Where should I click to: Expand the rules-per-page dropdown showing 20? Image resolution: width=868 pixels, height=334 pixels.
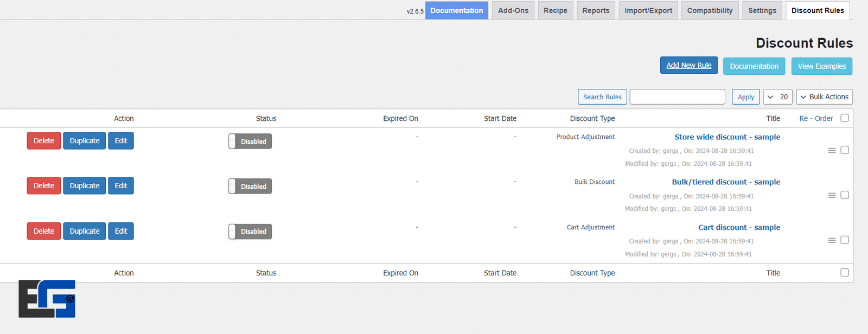click(777, 97)
